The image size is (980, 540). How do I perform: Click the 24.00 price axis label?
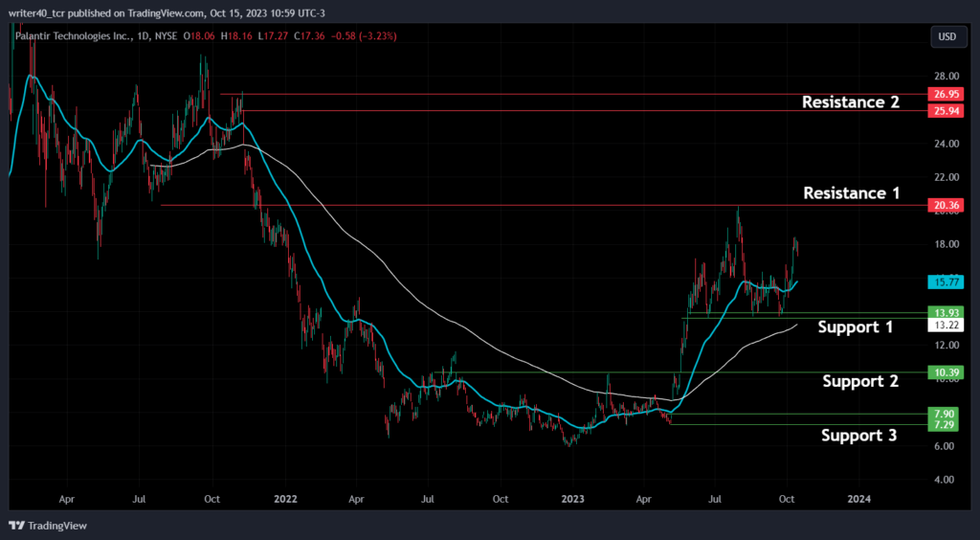[946, 144]
